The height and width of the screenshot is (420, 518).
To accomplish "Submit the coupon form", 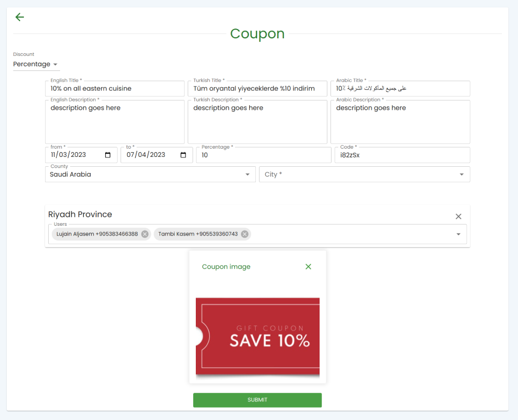I will tap(257, 400).
